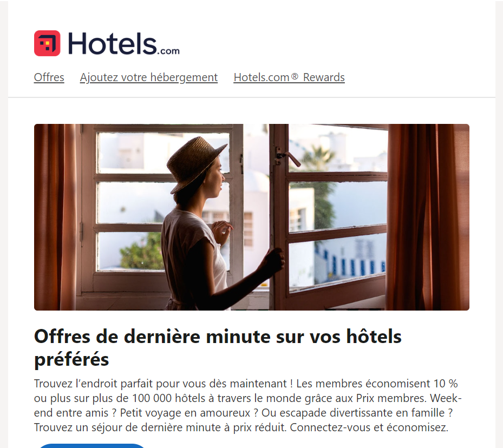
Task: Click the red Hotels.com logo icon
Action: click(47, 43)
